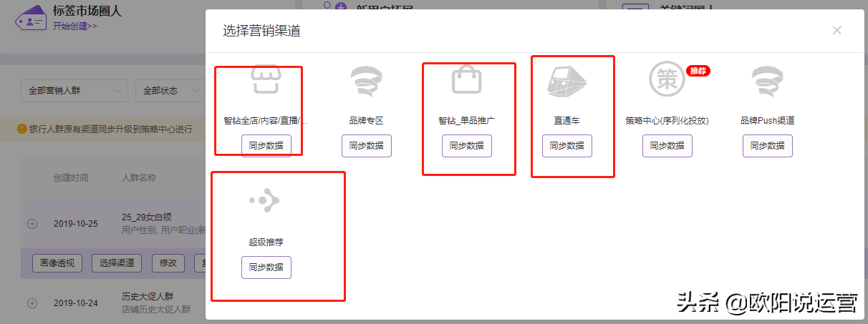Expand the 2019-10-25 row
The height and width of the screenshot is (324, 868).
tap(32, 224)
